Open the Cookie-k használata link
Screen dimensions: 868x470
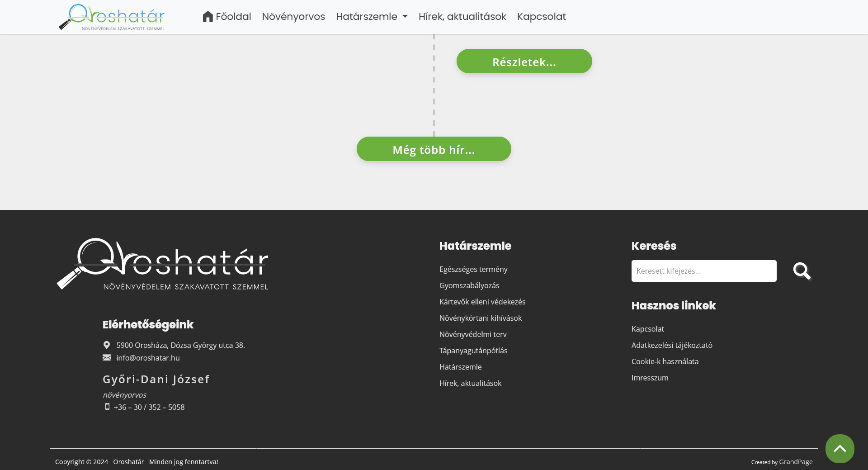[x=665, y=361]
